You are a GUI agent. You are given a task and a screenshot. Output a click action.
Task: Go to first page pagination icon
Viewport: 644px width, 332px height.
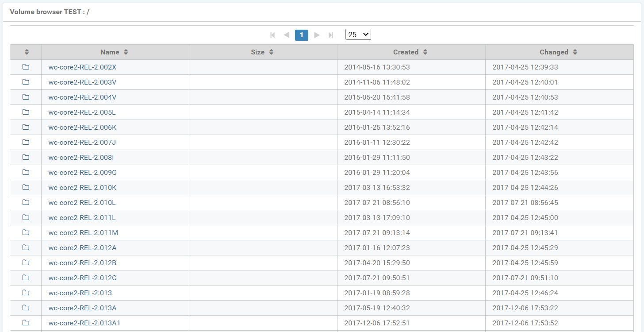pos(272,35)
